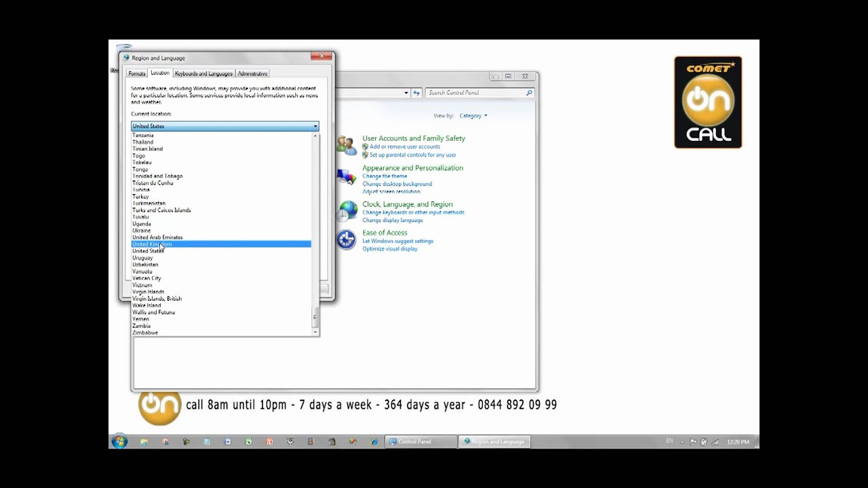
Task: Pick Tonga in the country list
Action: point(221,169)
